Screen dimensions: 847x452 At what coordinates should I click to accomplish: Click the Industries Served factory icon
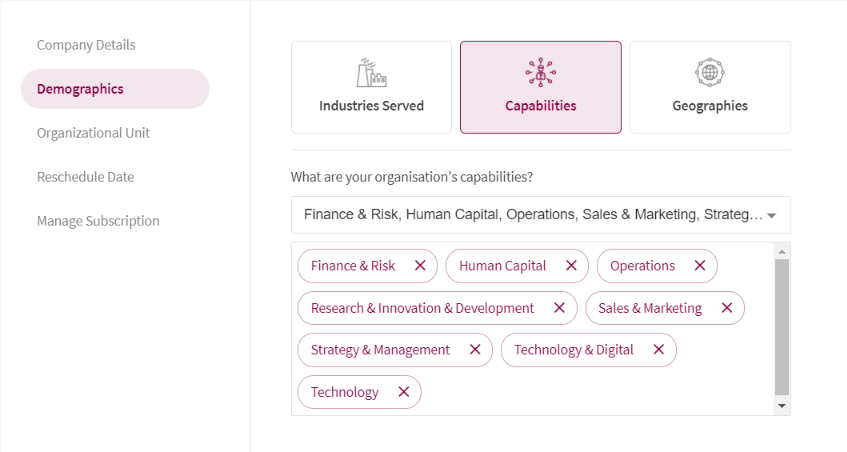tap(372, 72)
